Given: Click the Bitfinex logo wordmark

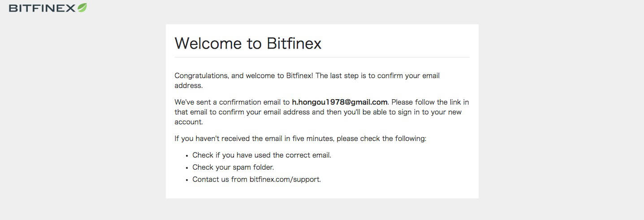Looking at the screenshot, I should (x=42, y=8).
